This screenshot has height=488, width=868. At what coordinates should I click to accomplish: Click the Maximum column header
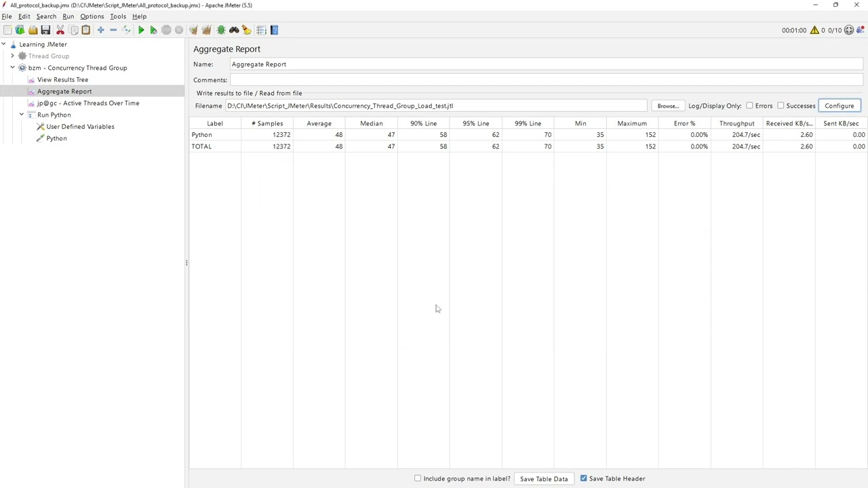632,123
